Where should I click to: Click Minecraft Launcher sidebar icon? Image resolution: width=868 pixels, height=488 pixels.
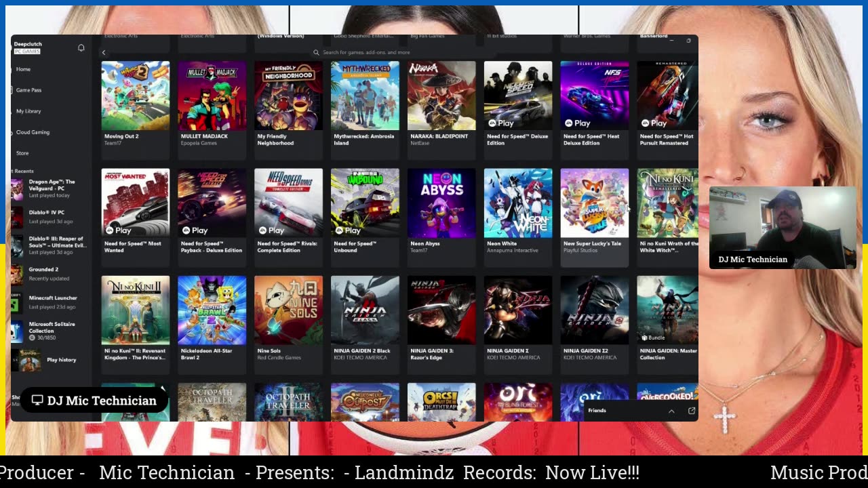pyautogui.click(x=17, y=302)
